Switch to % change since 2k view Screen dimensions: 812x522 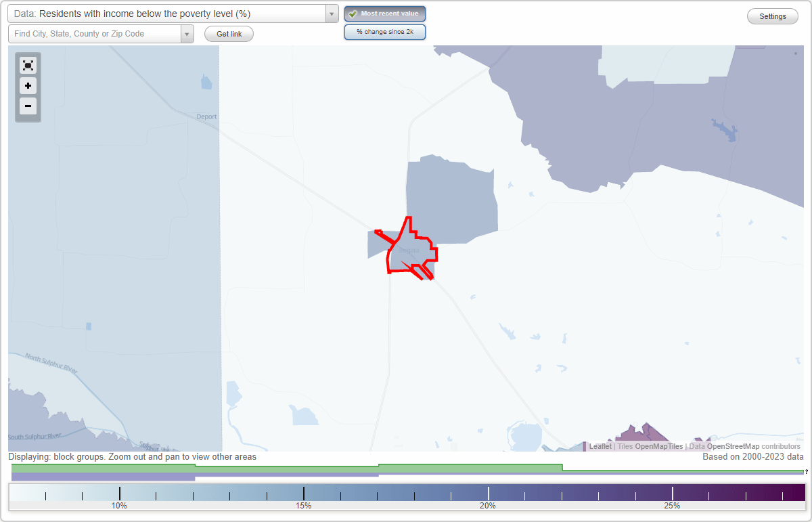(x=384, y=31)
